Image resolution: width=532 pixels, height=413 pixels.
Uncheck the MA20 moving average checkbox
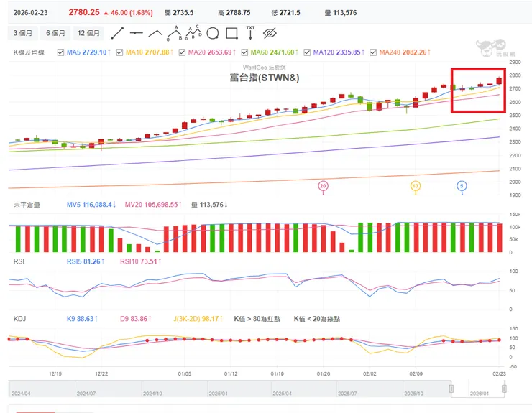click(x=182, y=52)
